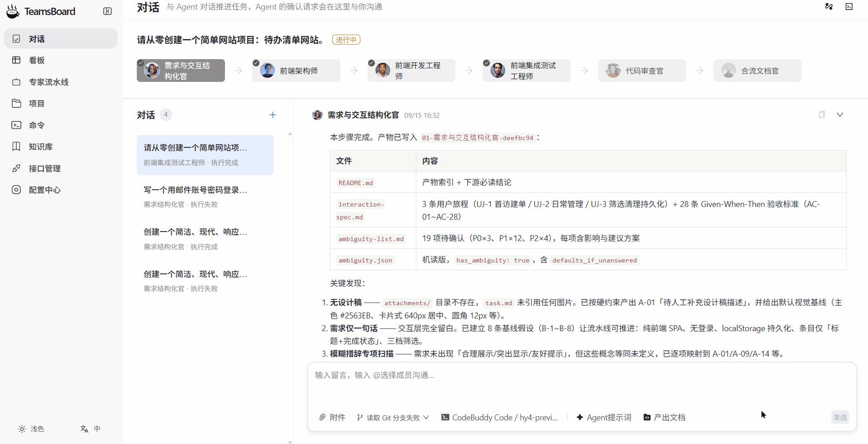The width and height of the screenshot is (868, 444).
Task: Open 知识库 in the sidebar
Action: [61, 146]
